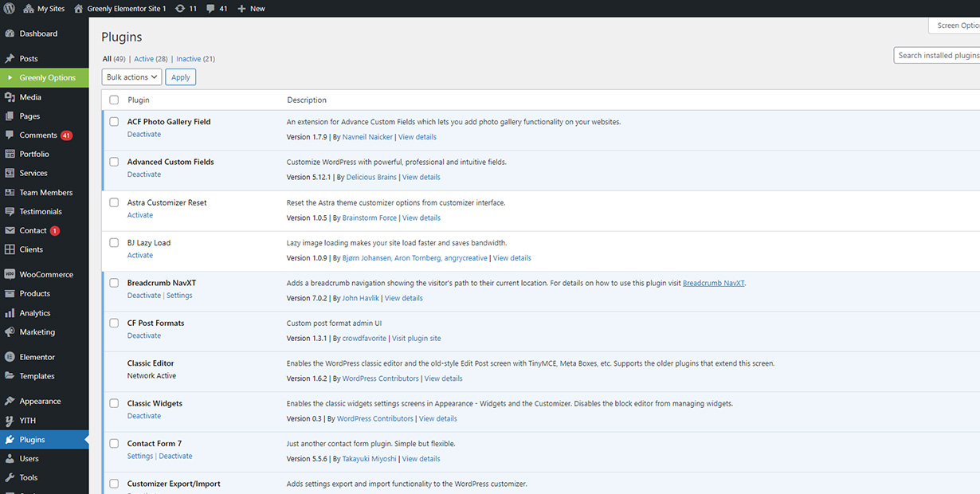Click the Media icon in sidebar
The image size is (980, 494).
coord(10,97)
